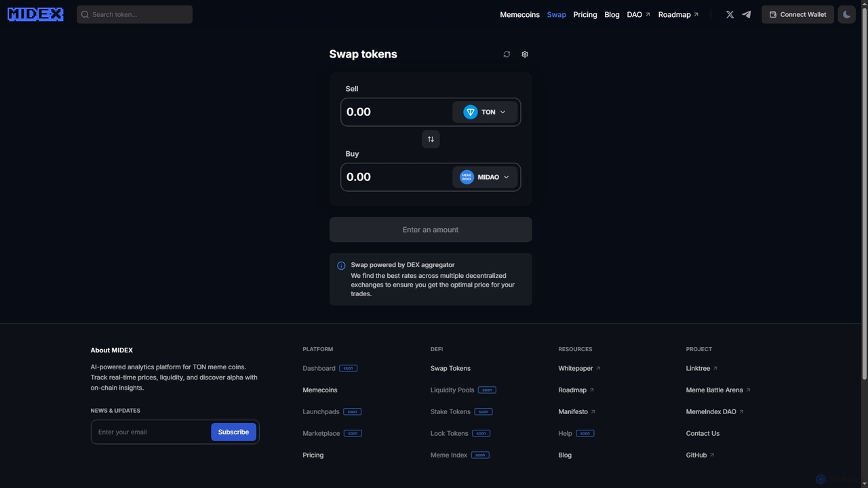Click the TON token logo
868x488 pixels.
coord(471,112)
